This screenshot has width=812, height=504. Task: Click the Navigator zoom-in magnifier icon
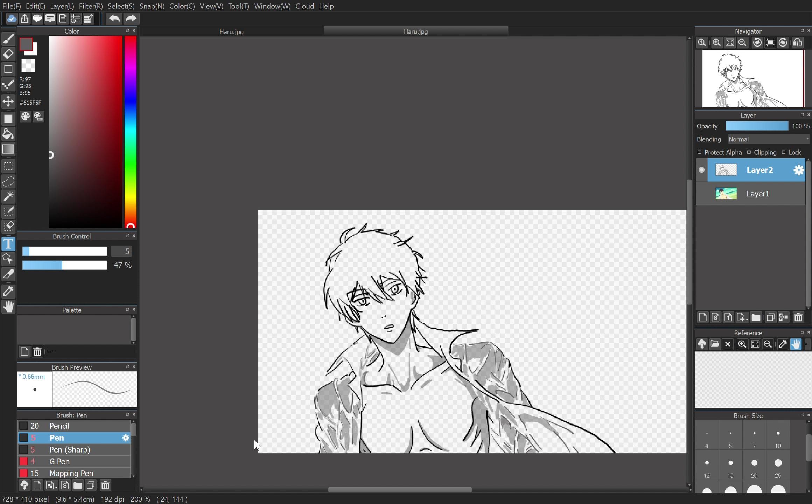click(x=716, y=42)
